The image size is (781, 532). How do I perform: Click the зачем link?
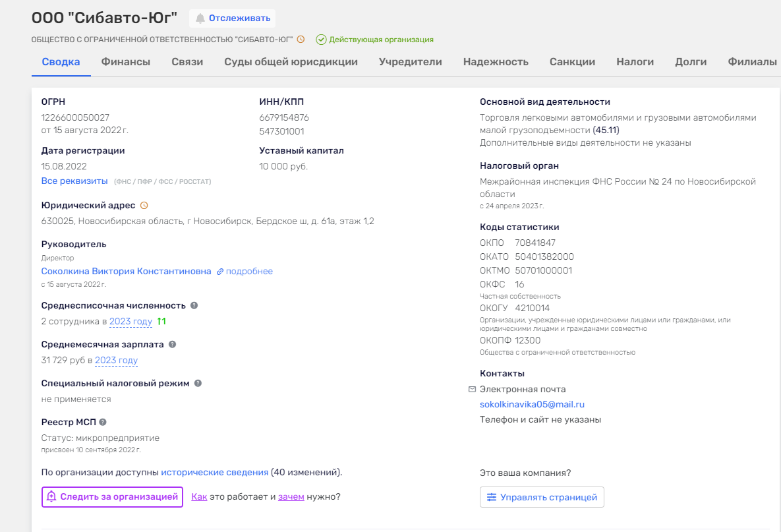291,496
